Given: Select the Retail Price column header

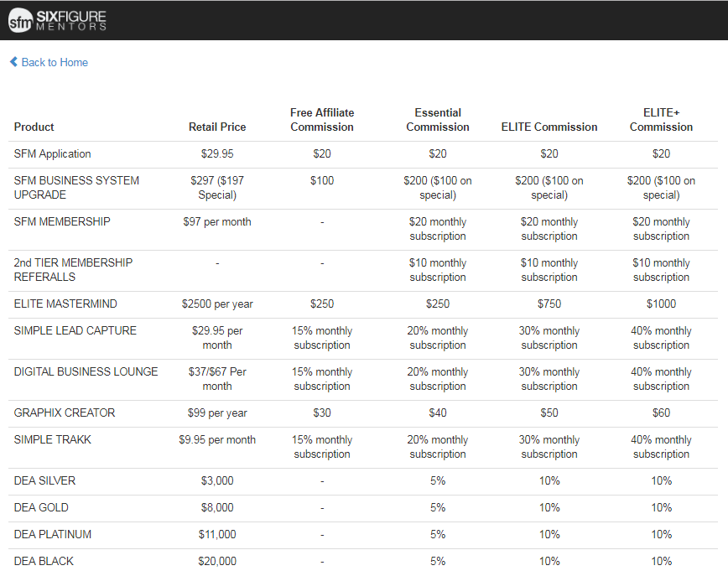Looking at the screenshot, I should click(x=217, y=127).
